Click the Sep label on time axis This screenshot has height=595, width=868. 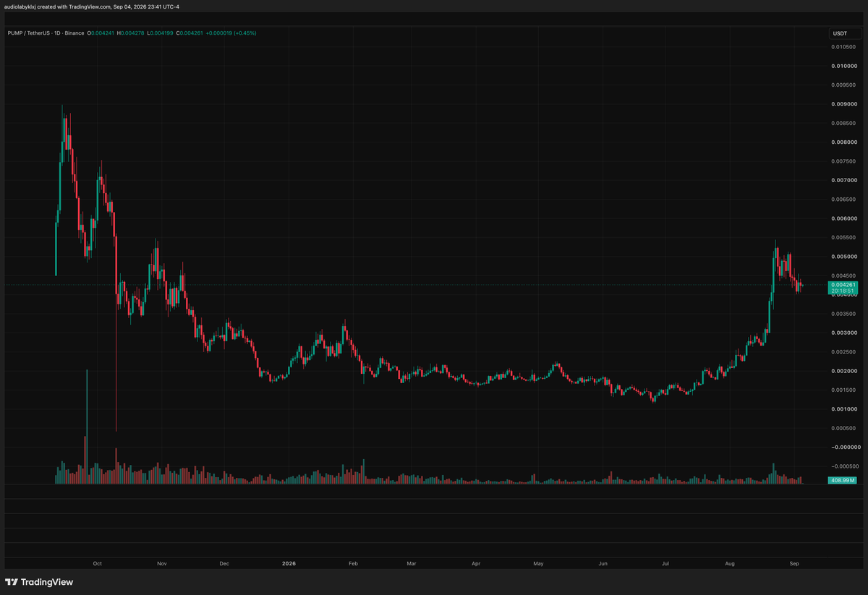point(793,563)
